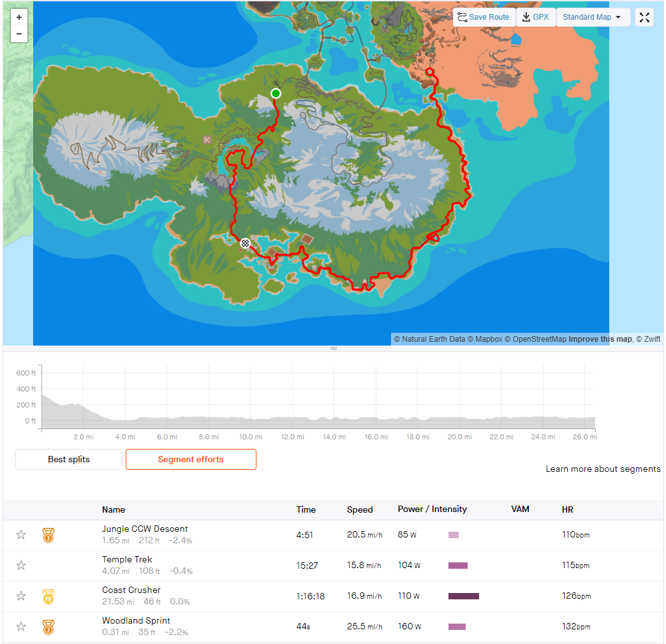Switch to Best splits tab
This screenshot has height=644, width=666.
tap(69, 459)
